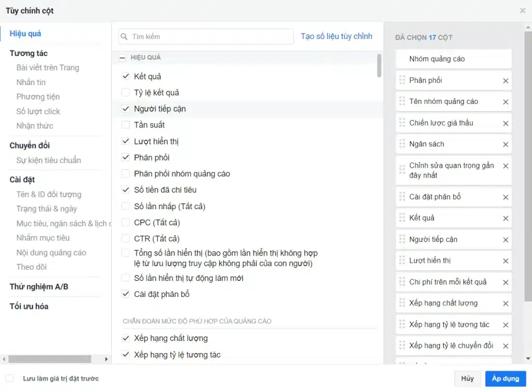Remove "Chiến lược giá thầu" with its X icon
The image size is (532, 392).
tap(506, 123)
